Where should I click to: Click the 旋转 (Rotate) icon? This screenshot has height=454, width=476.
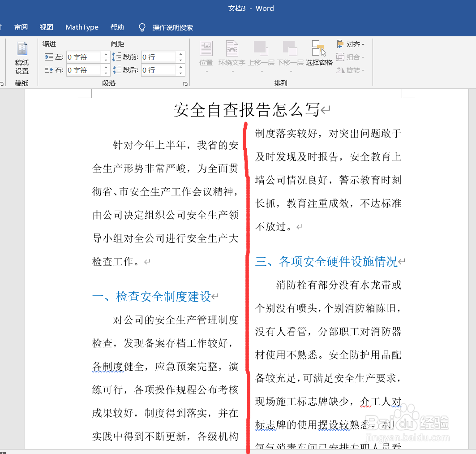click(x=351, y=70)
